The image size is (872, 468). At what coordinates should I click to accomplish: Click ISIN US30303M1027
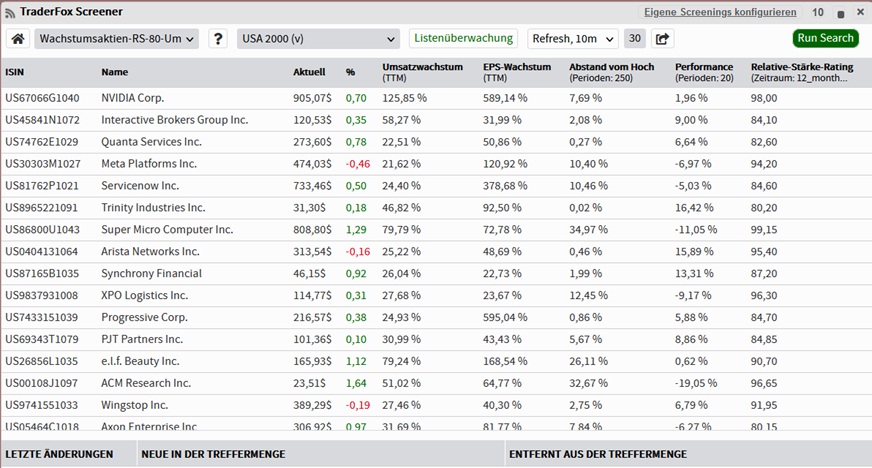click(43, 164)
